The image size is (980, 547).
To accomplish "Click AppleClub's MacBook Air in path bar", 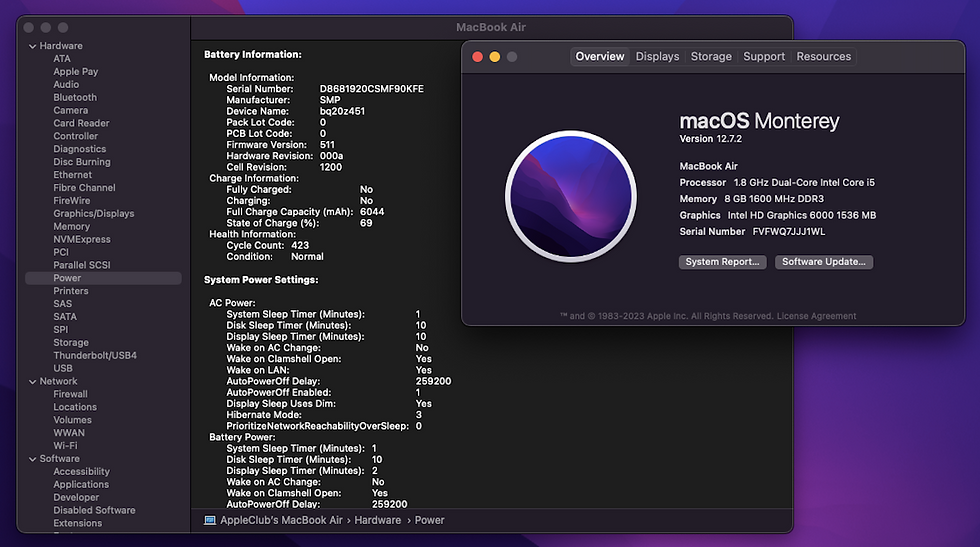I will click(x=281, y=520).
